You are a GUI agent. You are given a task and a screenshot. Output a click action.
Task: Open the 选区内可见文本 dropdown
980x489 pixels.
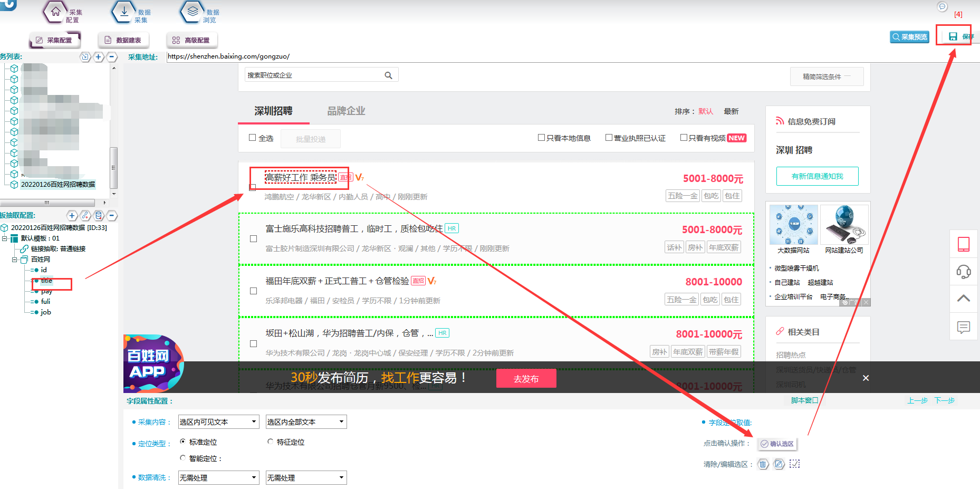tap(218, 421)
